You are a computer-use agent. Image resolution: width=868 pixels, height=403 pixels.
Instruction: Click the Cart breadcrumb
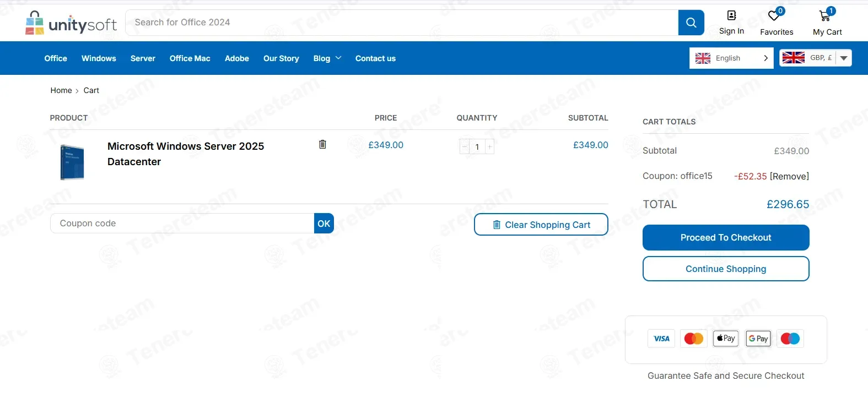[91, 90]
